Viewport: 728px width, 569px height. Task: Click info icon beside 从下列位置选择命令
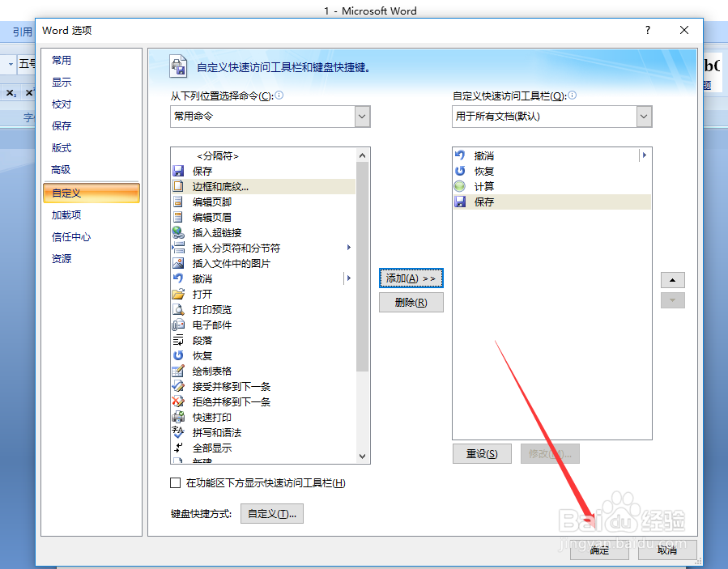point(279,96)
